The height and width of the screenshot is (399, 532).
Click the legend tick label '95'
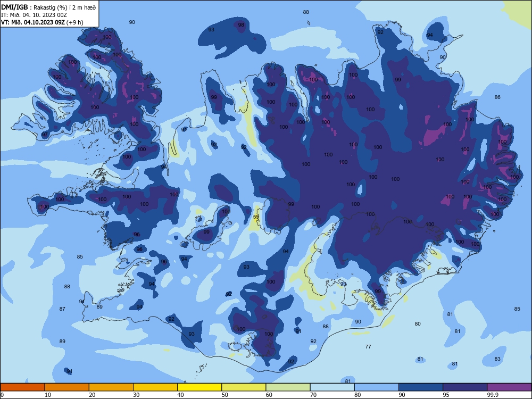coord(446,395)
